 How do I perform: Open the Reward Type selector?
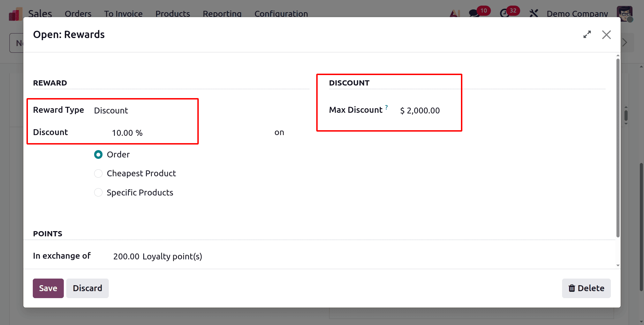pos(111,110)
